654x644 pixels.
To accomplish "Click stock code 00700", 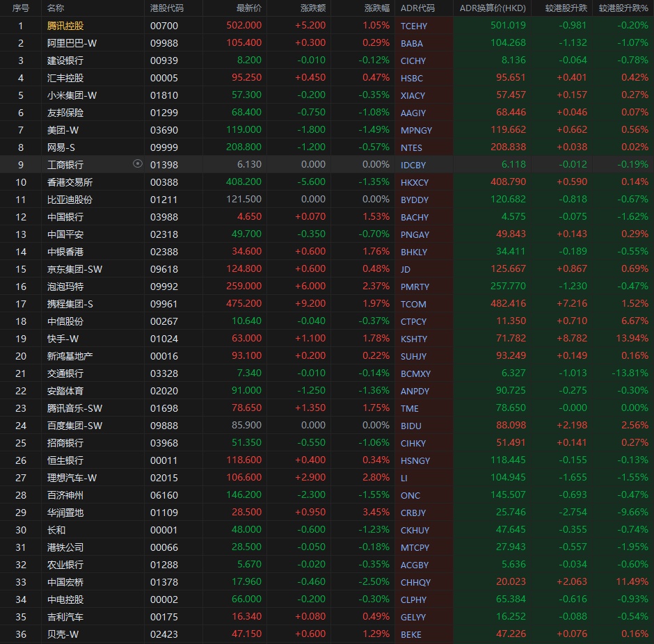I will point(164,26).
